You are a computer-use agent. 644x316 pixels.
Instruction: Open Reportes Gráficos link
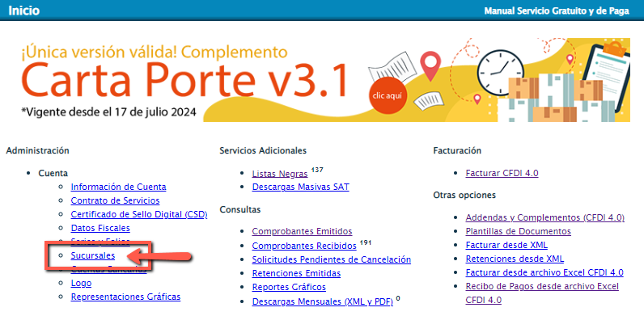pos(289,287)
